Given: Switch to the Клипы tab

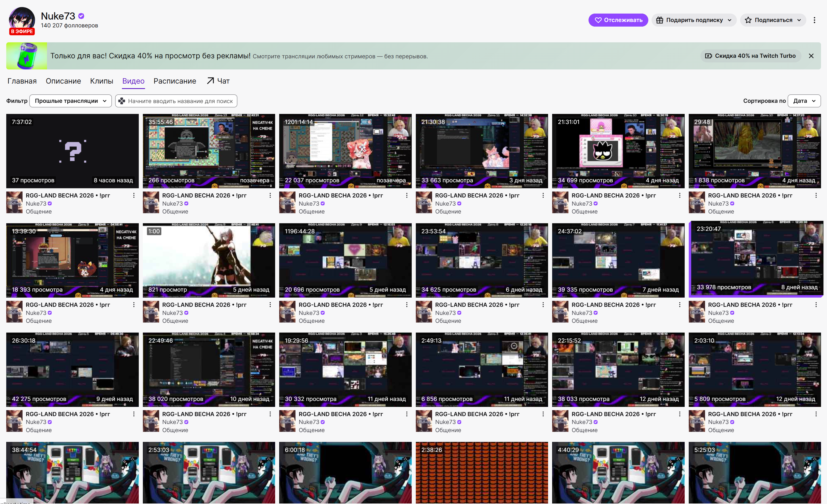Looking at the screenshot, I should 101,81.
